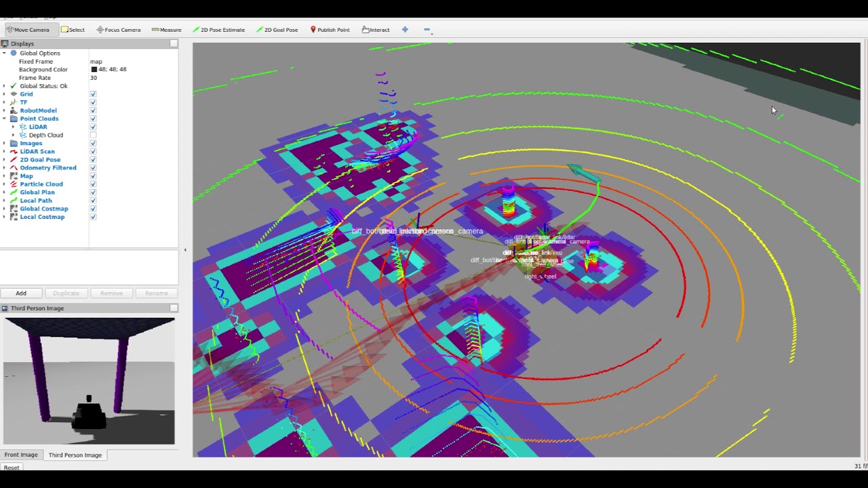Screen dimensions: 868x488
Task: Click the 2D Goal Pose display icon
Action: click(x=14, y=159)
